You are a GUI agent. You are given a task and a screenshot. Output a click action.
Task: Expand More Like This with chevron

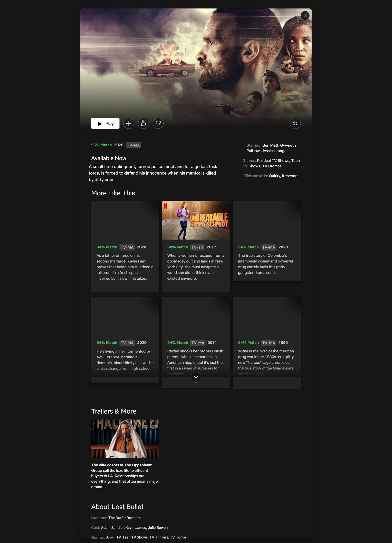[196, 377]
